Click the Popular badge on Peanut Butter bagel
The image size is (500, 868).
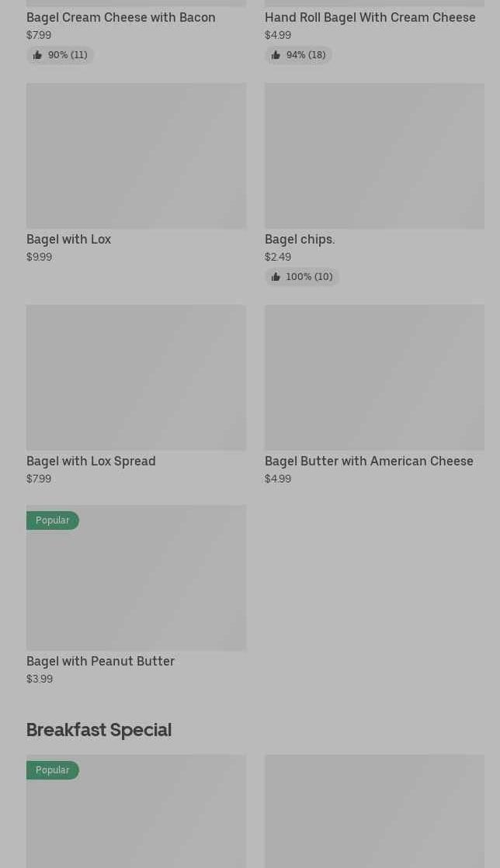pos(52,520)
